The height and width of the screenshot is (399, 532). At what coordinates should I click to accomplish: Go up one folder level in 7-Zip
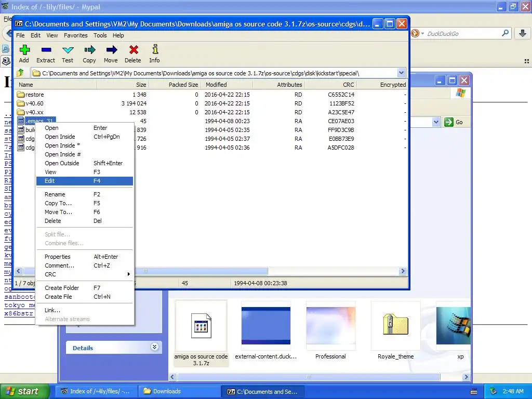(x=20, y=73)
